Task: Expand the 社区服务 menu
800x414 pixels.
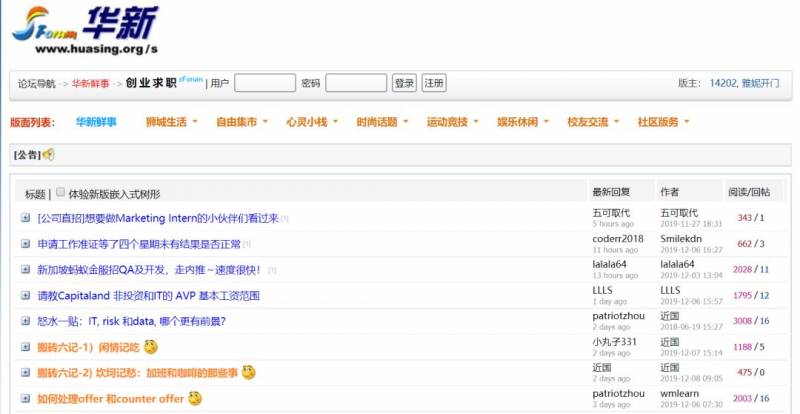Action: 664,122
